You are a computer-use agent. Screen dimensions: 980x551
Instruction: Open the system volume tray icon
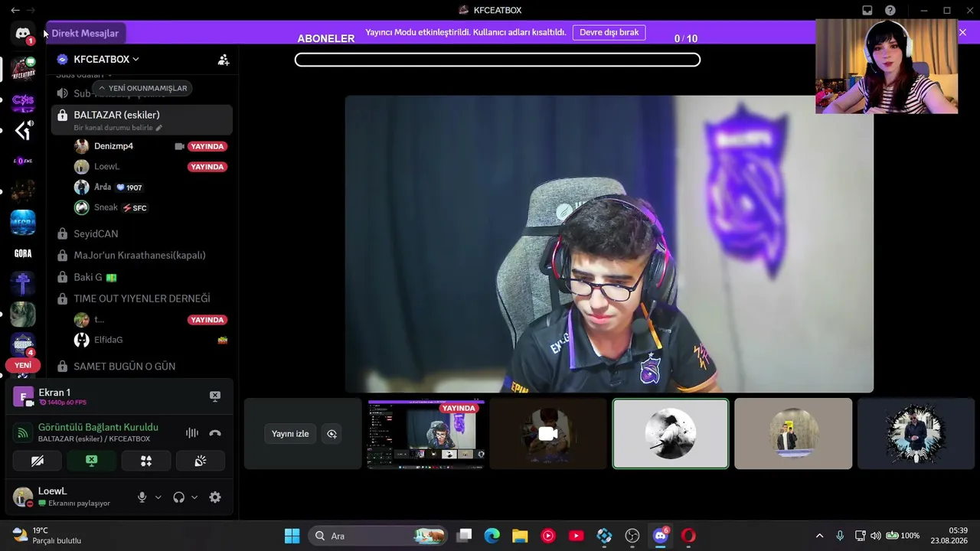click(x=875, y=536)
